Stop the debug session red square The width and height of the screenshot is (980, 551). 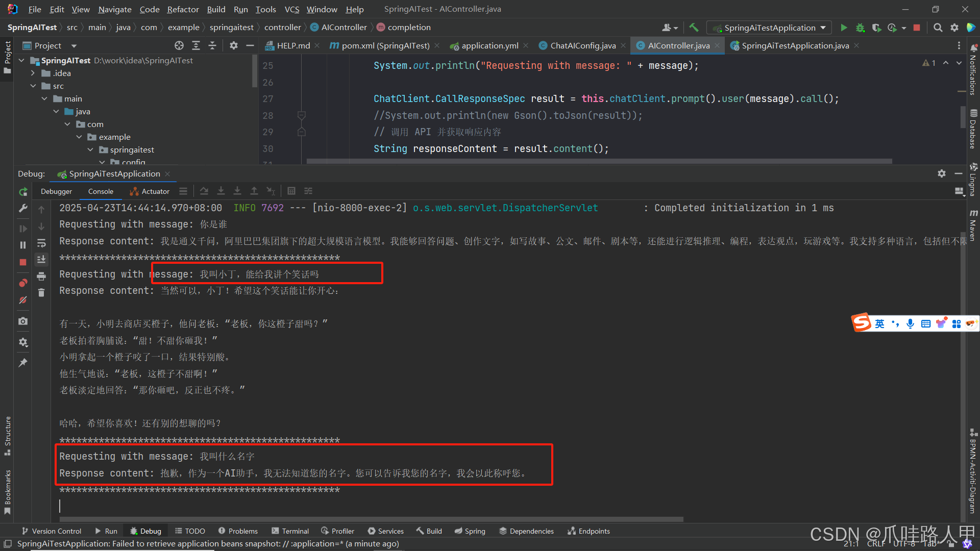pos(23,262)
